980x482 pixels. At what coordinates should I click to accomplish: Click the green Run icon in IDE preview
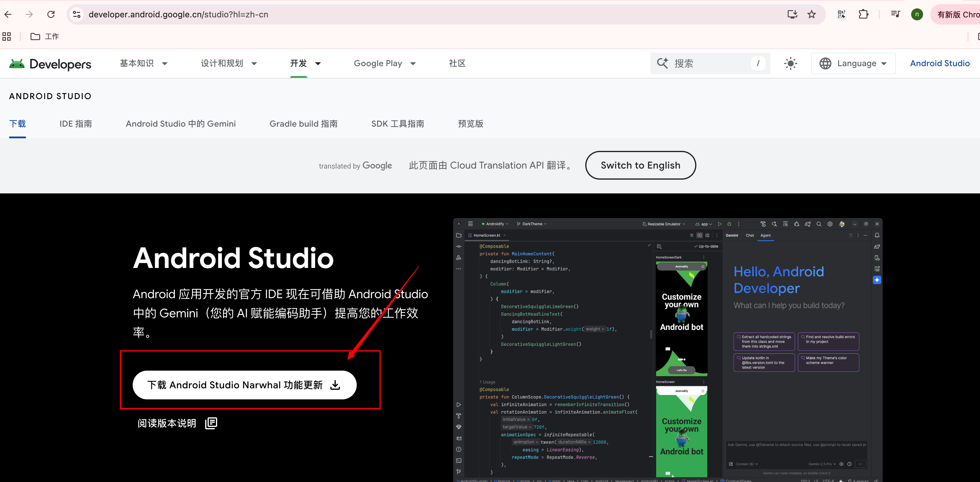tap(720, 224)
